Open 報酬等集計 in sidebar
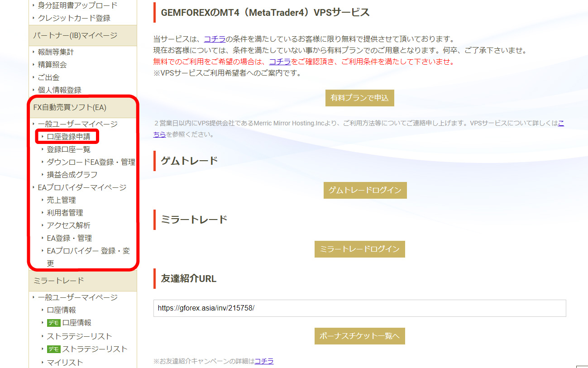The image size is (588, 368). coord(56,52)
